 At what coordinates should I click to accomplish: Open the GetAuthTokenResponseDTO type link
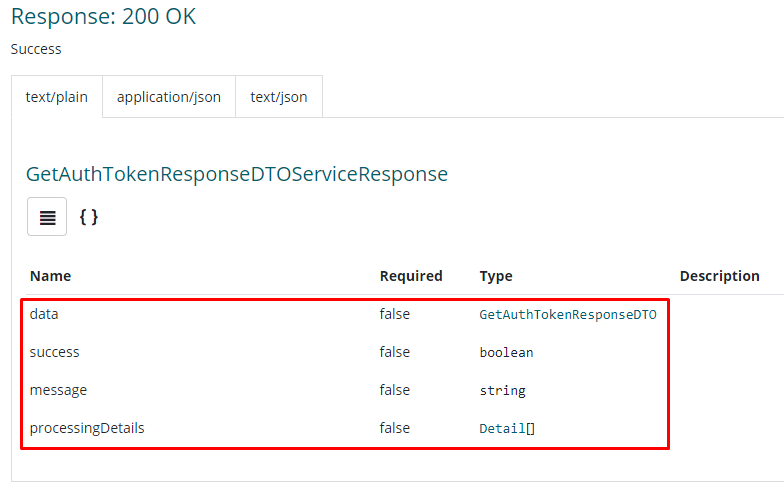[567, 315]
